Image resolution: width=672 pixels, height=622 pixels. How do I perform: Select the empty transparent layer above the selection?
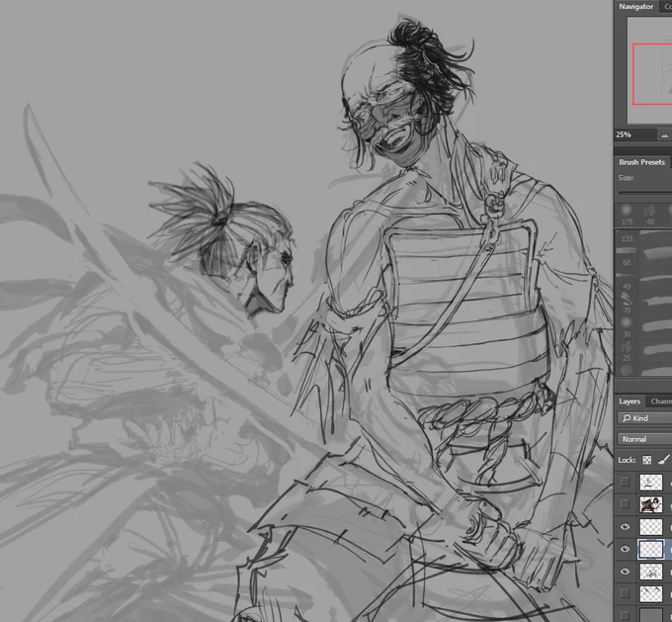coord(650,527)
